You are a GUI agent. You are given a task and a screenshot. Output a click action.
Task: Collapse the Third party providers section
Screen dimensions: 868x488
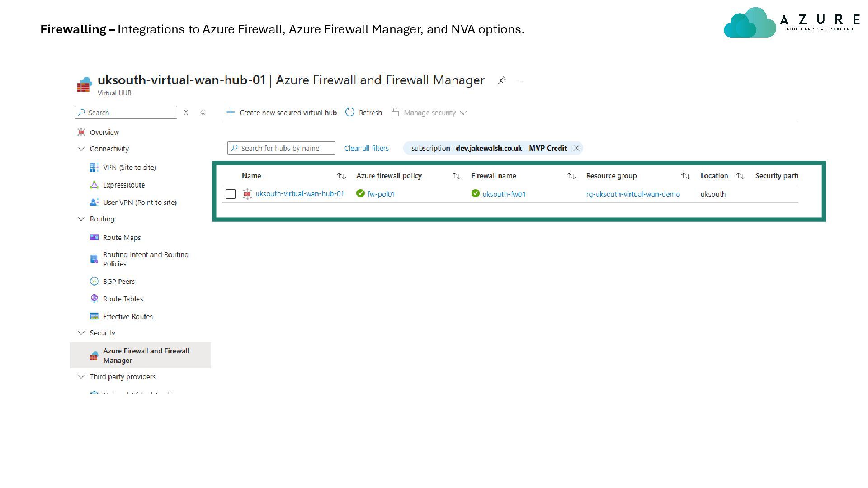coord(81,376)
